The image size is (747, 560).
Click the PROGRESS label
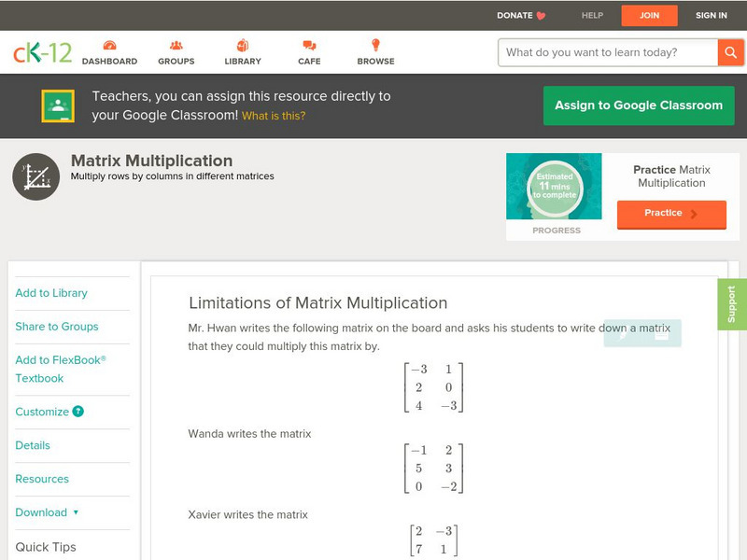[557, 231]
